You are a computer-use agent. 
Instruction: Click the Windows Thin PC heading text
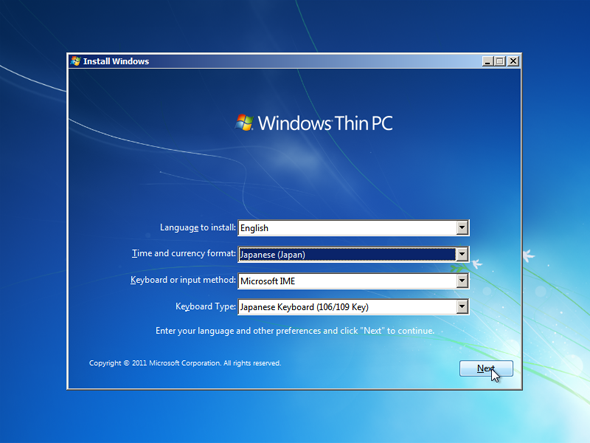coord(325,123)
